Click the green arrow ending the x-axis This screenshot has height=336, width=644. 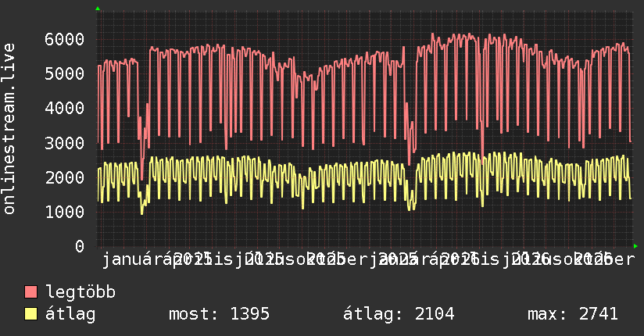click(635, 246)
